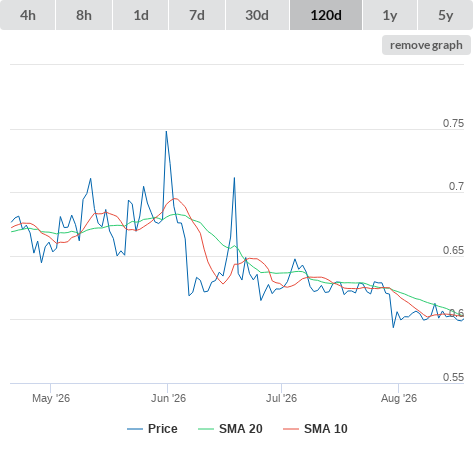
Task: Toggle the Price series in legend
Action: coord(162,429)
